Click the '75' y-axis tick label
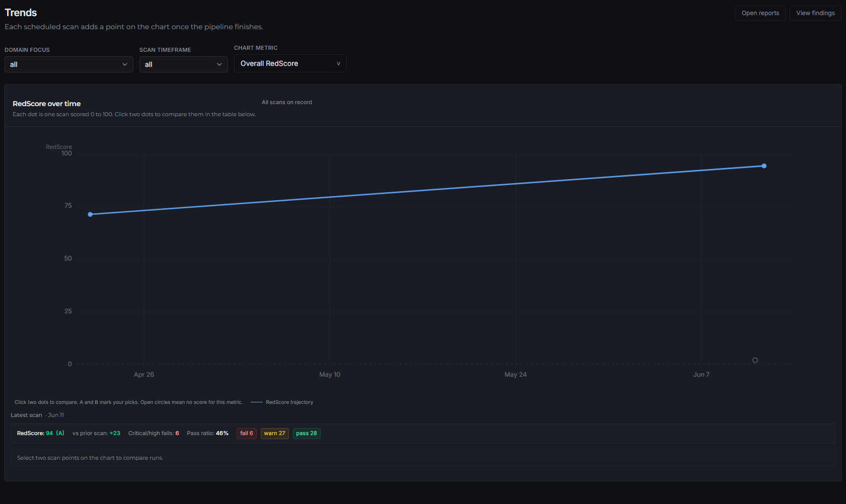Viewport: 846px width, 504px height. (x=68, y=206)
